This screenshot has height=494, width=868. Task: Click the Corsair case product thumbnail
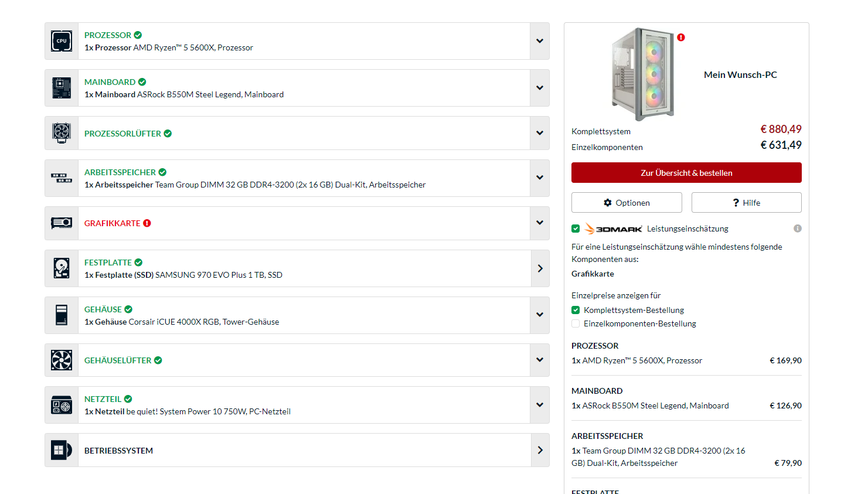(643, 74)
